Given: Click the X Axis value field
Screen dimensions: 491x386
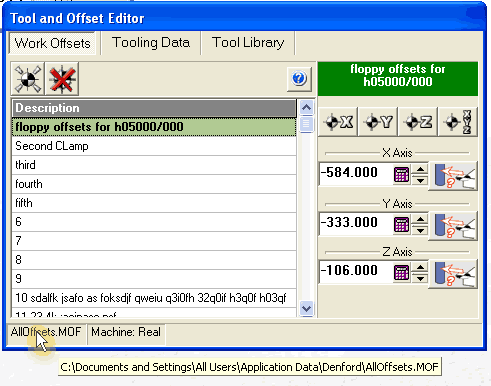Looking at the screenshot, I should click(x=355, y=173).
